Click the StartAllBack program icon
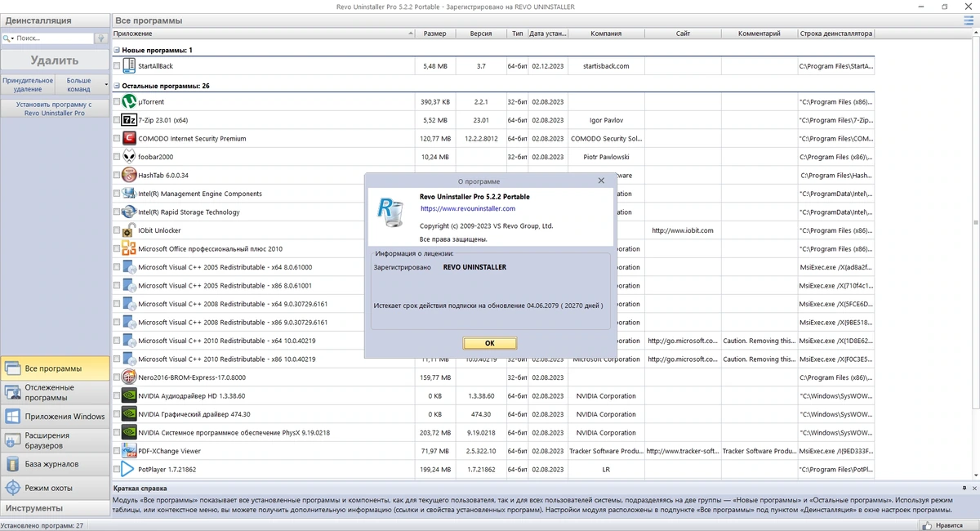The width and height of the screenshot is (980, 531). (128, 65)
